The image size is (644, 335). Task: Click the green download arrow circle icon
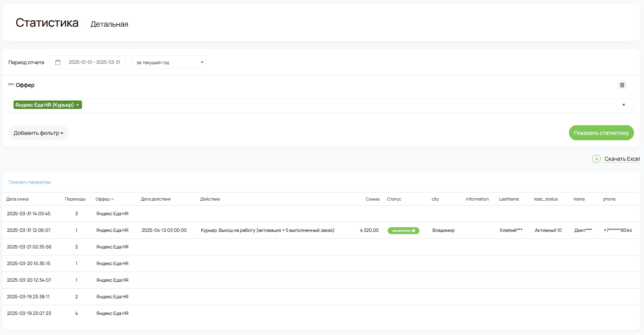[596, 159]
